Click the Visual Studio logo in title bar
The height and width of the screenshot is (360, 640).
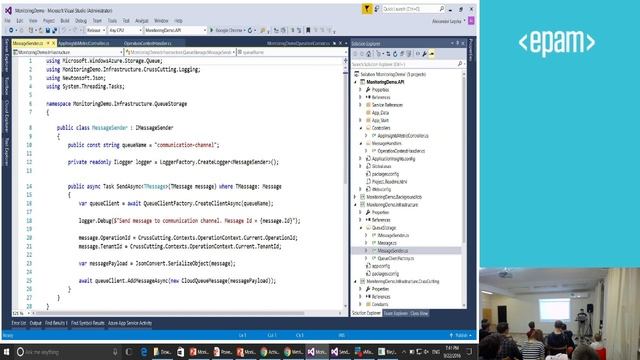8,10
